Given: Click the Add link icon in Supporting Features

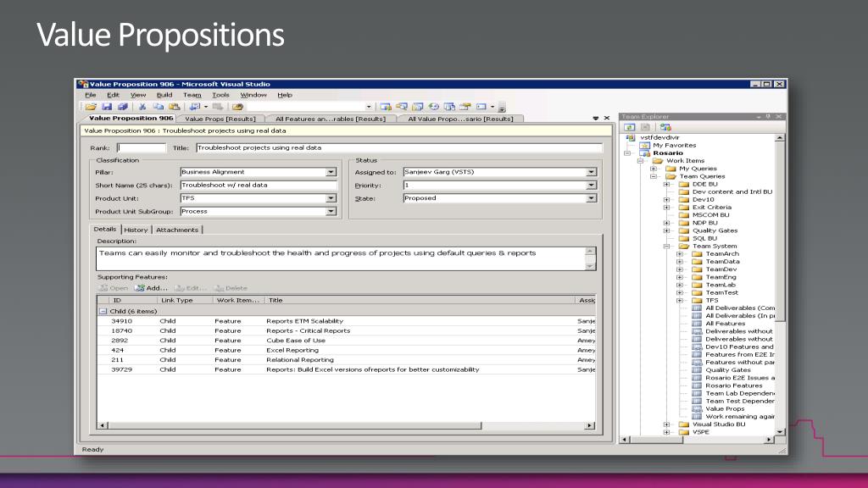Looking at the screenshot, I should [x=140, y=288].
